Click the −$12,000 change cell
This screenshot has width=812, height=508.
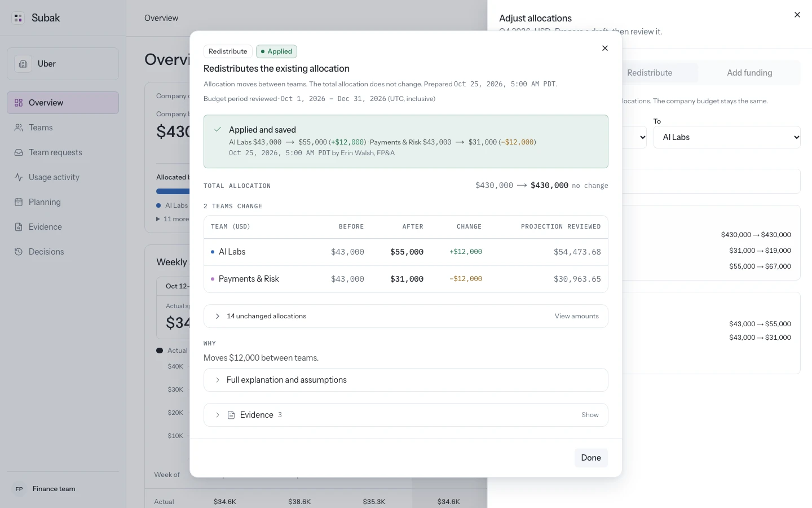point(466,279)
